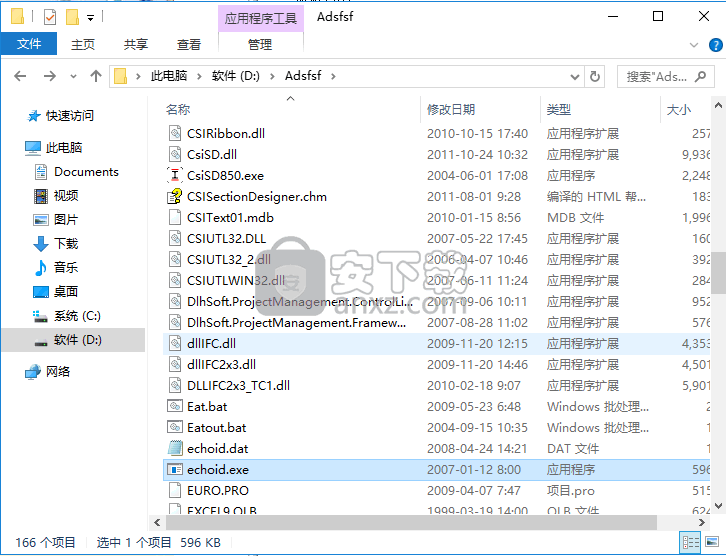The width and height of the screenshot is (726, 556).
Task: Click 此电脑 in the address breadcrumb
Action: 169,76
